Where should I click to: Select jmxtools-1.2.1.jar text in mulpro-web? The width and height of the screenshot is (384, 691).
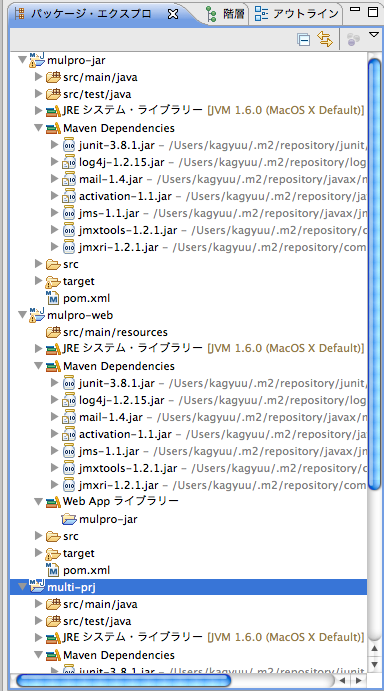coord(128,468)
